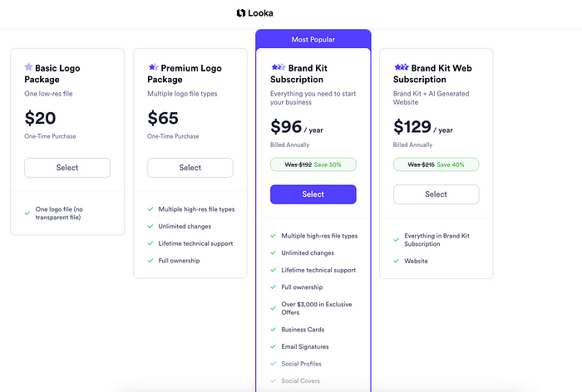Click the checkmark next to Email Signatures

point(274,346)
